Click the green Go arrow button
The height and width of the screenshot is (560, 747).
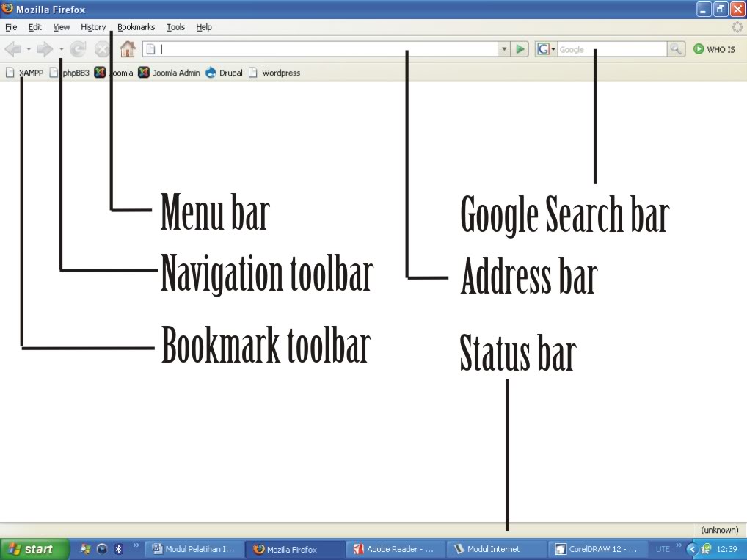click(x=520, y=48)
